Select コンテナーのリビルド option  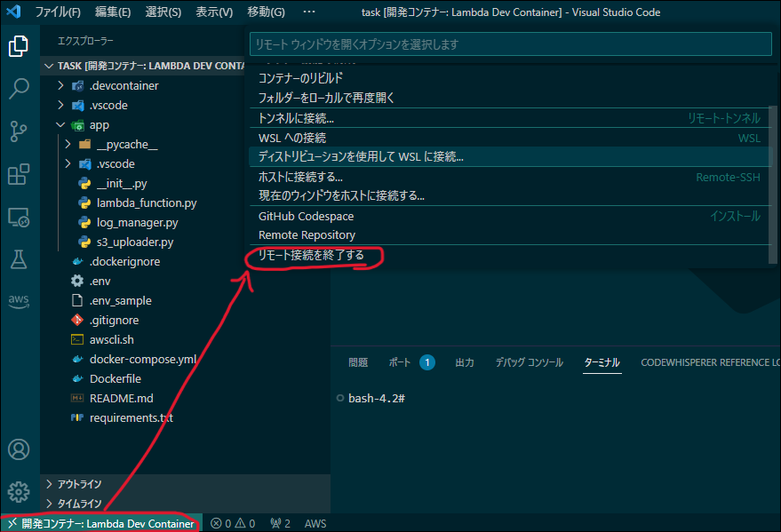(509, 78)
